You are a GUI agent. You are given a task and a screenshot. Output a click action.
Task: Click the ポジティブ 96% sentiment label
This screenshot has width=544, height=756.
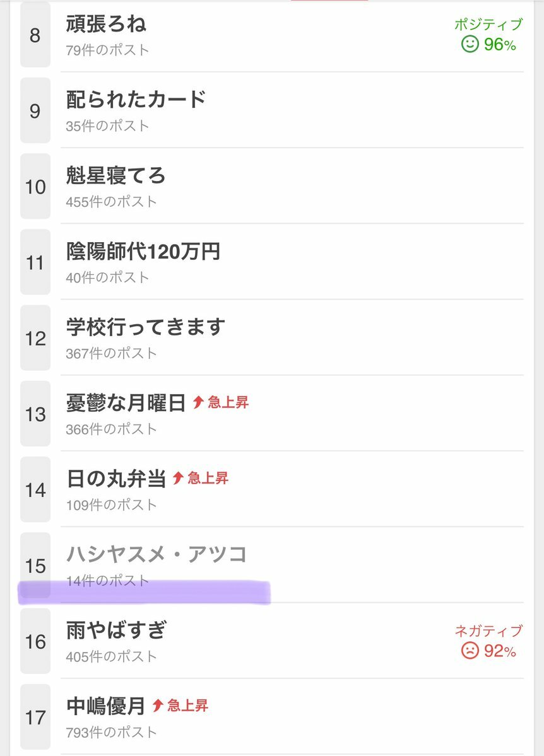pos(488,35)
